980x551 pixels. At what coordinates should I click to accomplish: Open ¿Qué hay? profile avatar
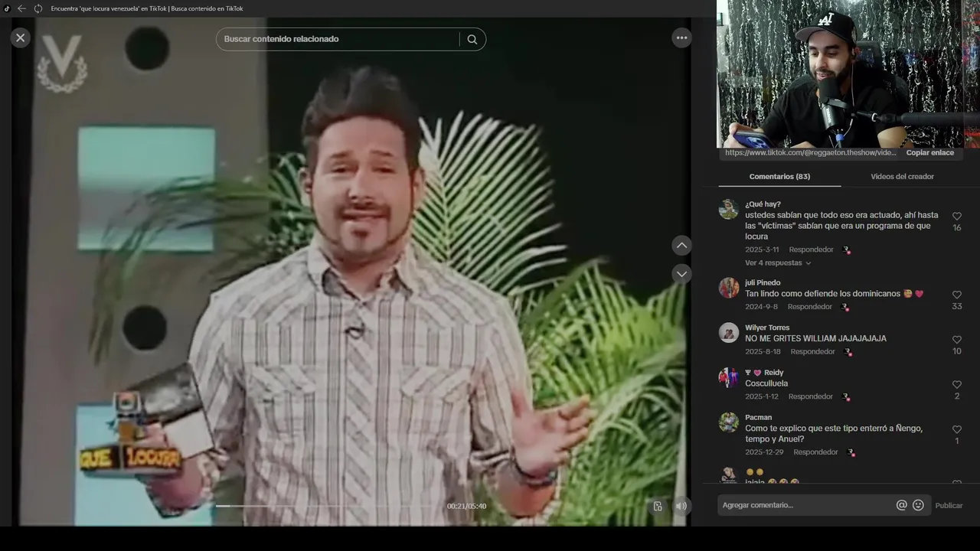coord(729,209)
